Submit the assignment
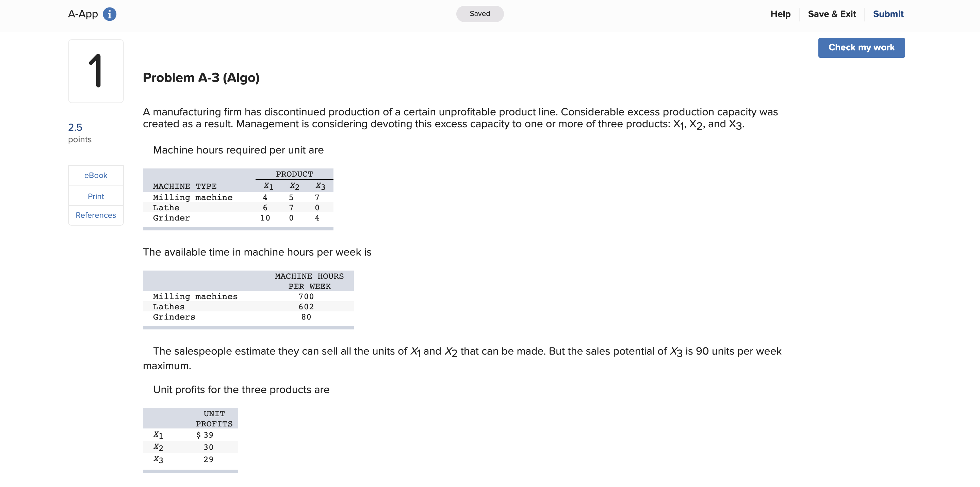Viewport: 980px width, 487px height. click(x=888, y=14)
